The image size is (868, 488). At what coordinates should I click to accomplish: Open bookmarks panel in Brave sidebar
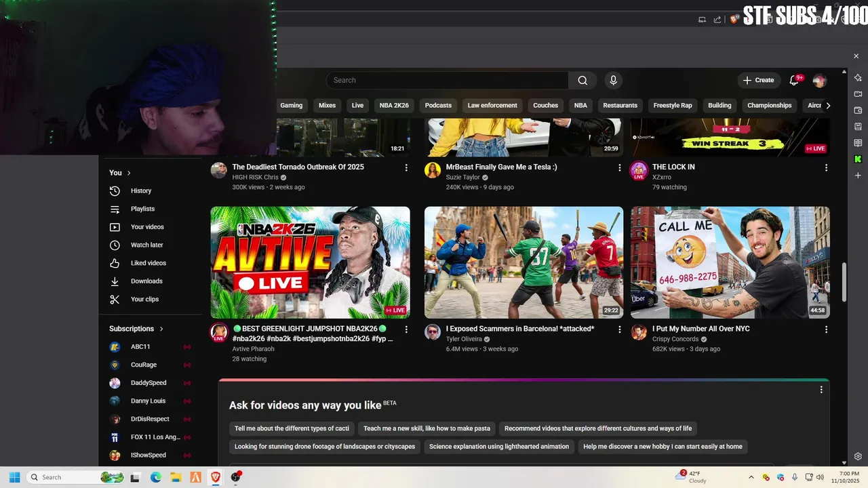tap(858, 126)
